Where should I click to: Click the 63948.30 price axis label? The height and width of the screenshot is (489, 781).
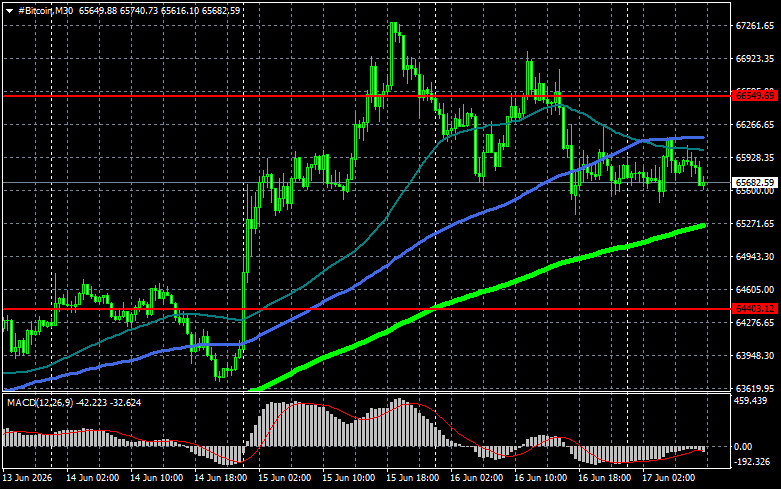point(755,356)
